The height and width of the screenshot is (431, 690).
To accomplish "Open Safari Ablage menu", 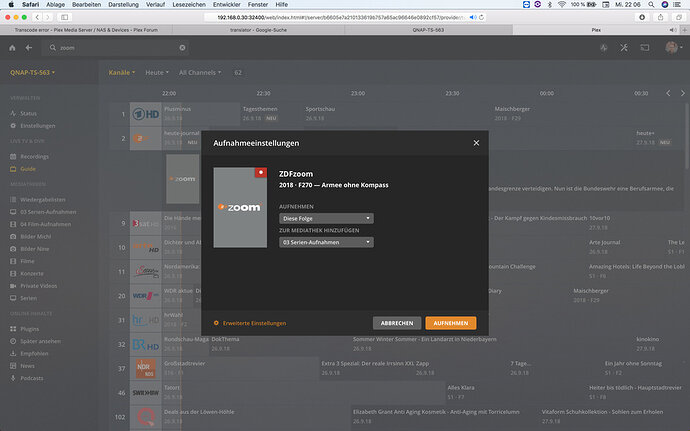I will coord(55,4).
